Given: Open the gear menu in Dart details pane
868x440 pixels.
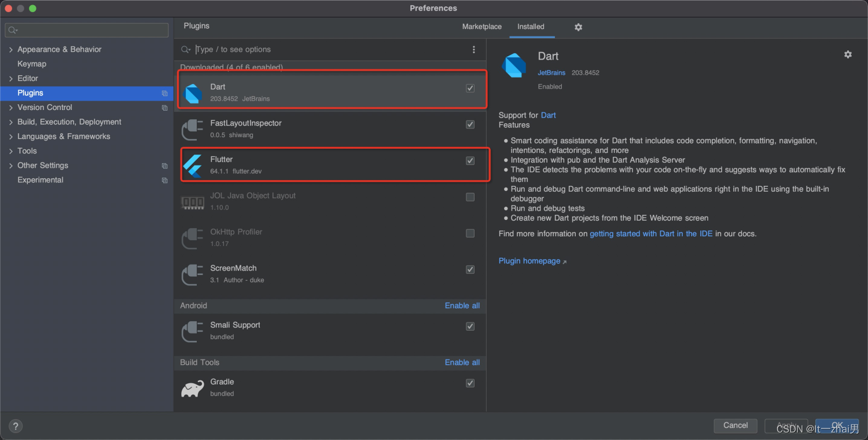Looking at the screenshot, I should (848, 54).
